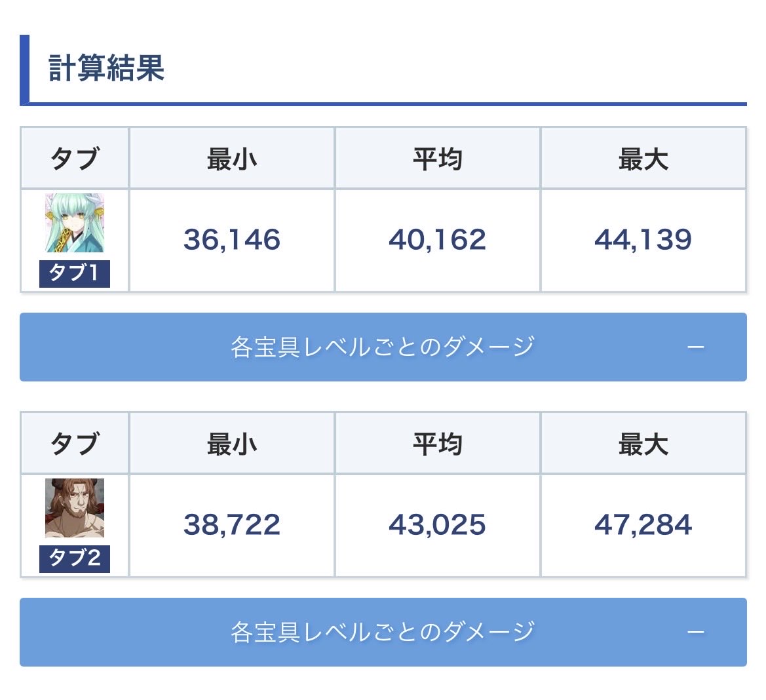This screenshot has width=766, height=700.
Task: Collapse first 各宝具レベルごとのダメージ section
Action: click(383, 347)
